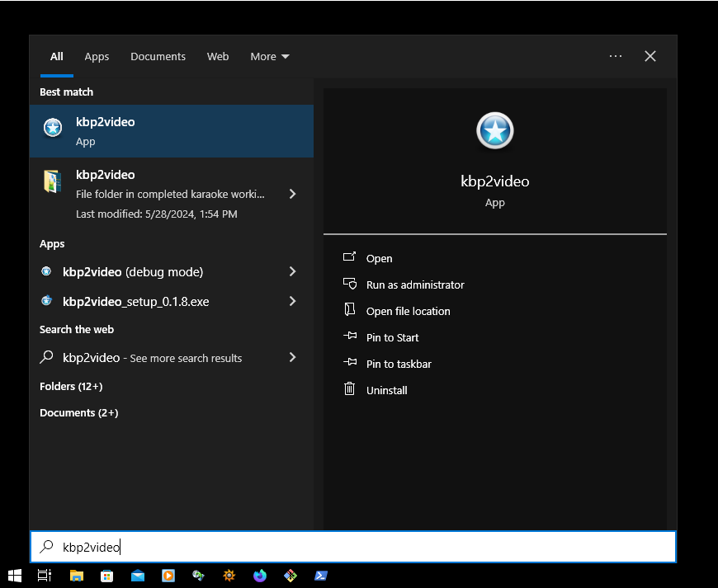
Task: Click the 'Last modified: 5/28/2024, 1:54 PM' text
Action: [x=157, y=214]
